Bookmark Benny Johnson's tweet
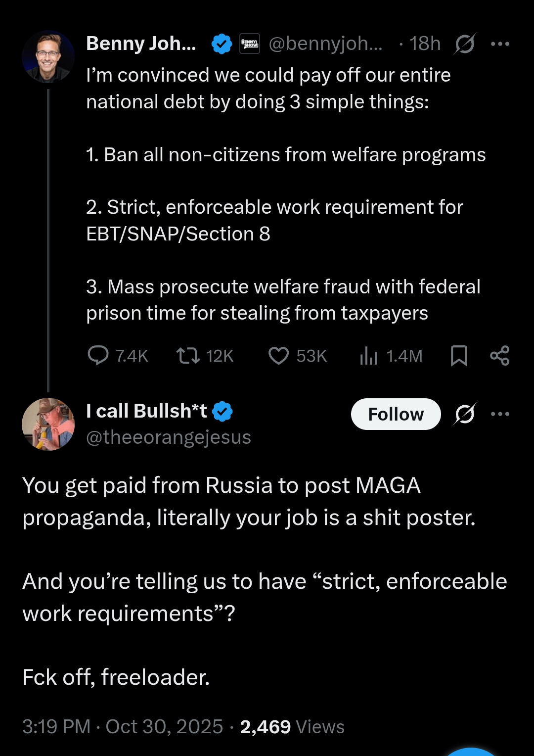Viewport: 534px width, 756px height. tap(459, 356)
